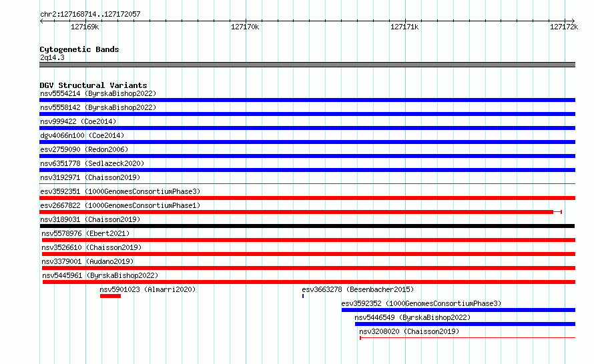
Task: Select the blue bar under esv2759090
Action: 307,156
